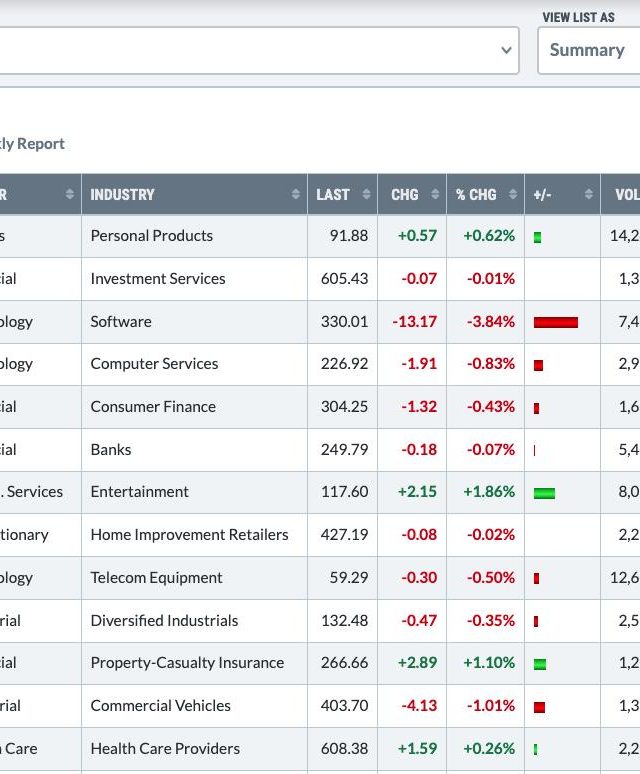The width and height of the screenshot is (640, 774).
Task: Click the sort arrows in INDUSTRY column header
Action: point(296,195)
